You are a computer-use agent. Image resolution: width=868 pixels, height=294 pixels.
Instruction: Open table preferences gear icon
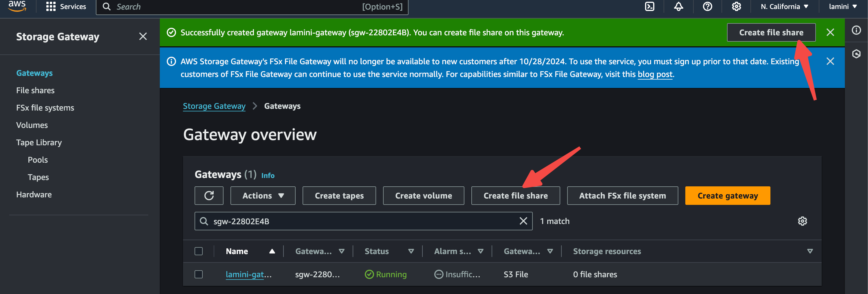tap(802, 221)
